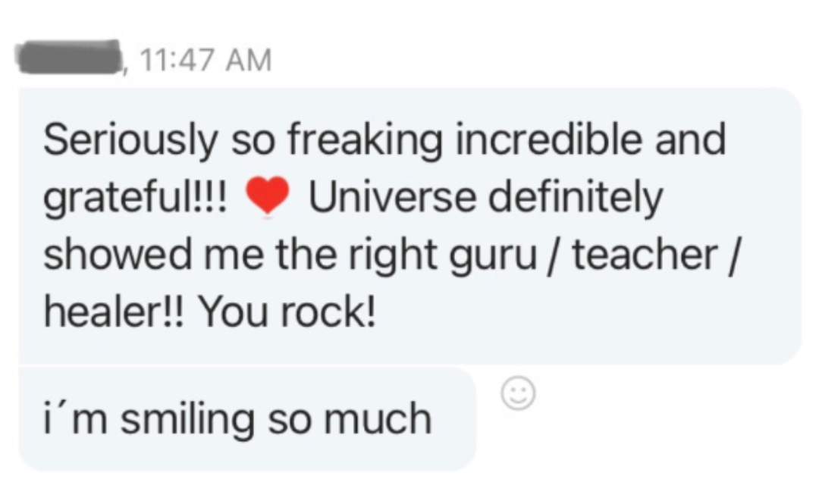This screenshot has width=819, height=504.
Task: Click the word "smiling" in the second message
Action: (x=187, y=419)
